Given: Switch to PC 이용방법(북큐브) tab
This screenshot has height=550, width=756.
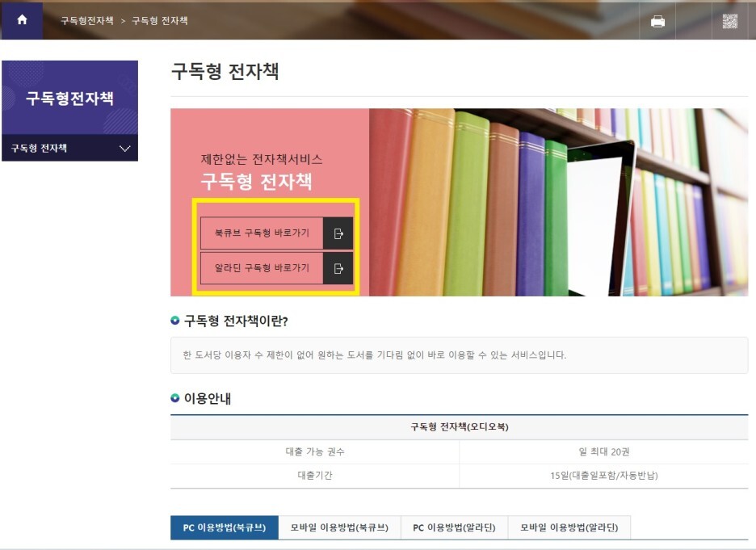Looking at the screenshot, I should 225,527.
